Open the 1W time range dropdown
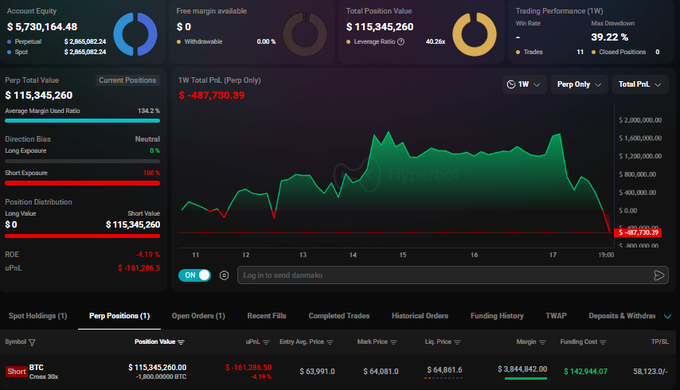The image size is (680, 390). [524, 84]
